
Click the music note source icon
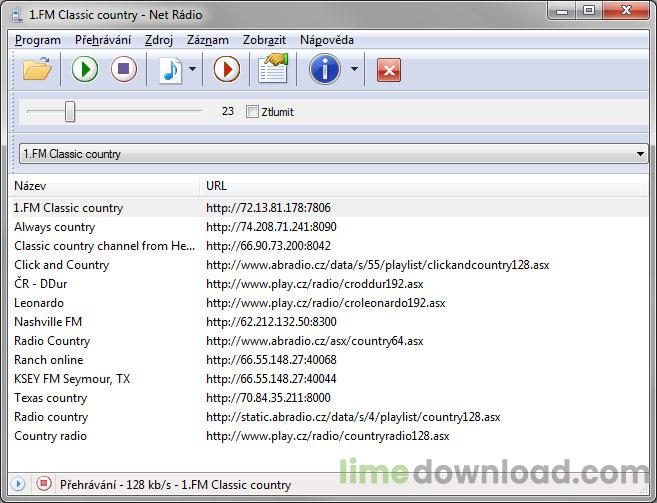tap(171, 70)
